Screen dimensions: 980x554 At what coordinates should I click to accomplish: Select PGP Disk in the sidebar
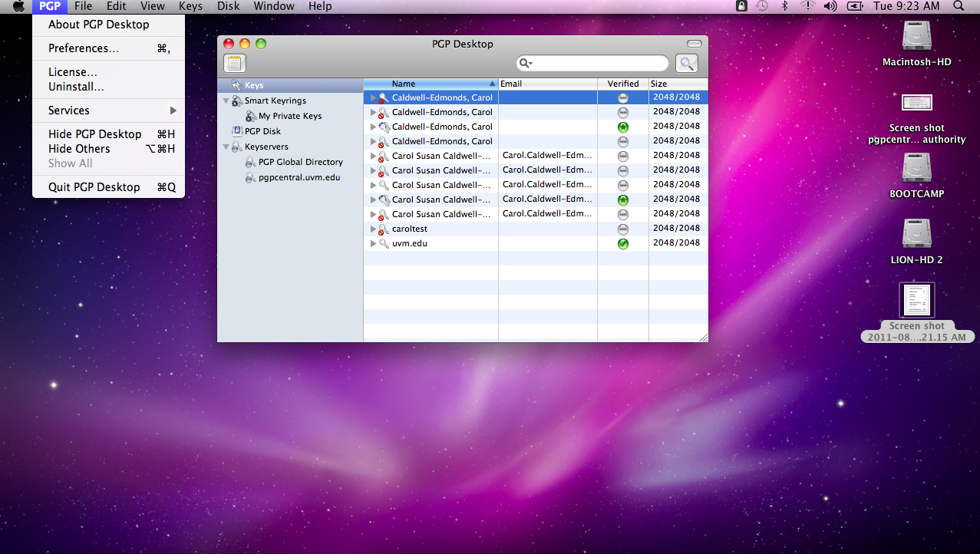point(262,131)
